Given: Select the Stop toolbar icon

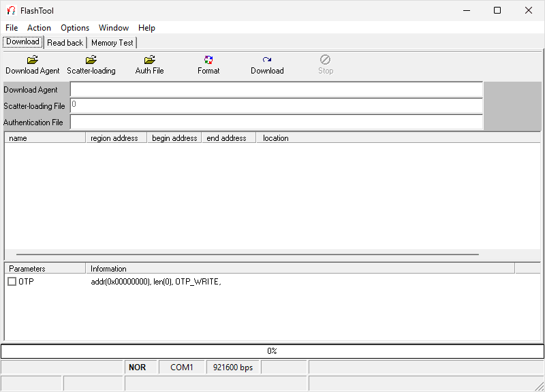Looking at the screenshot, I should point(326,60).
